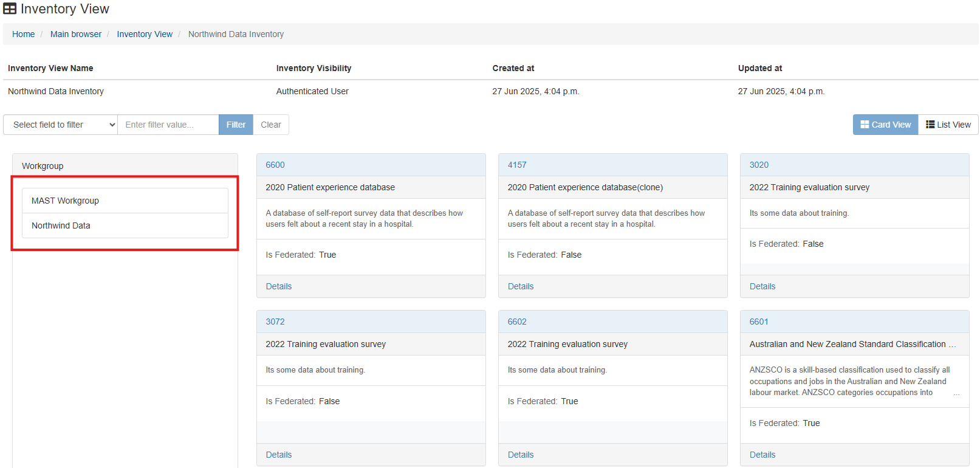This screenshot has width=980, height=468.
Task: Open record ID 6602 link
Action: (517, 322)
